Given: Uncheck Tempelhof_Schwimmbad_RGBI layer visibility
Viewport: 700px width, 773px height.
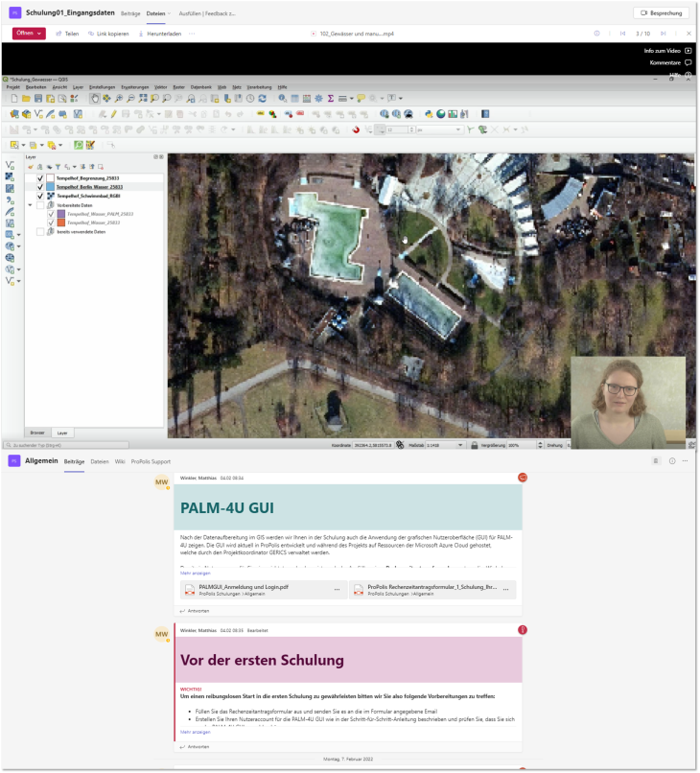Looking at the screenshot, I should (x=40, y=197).
